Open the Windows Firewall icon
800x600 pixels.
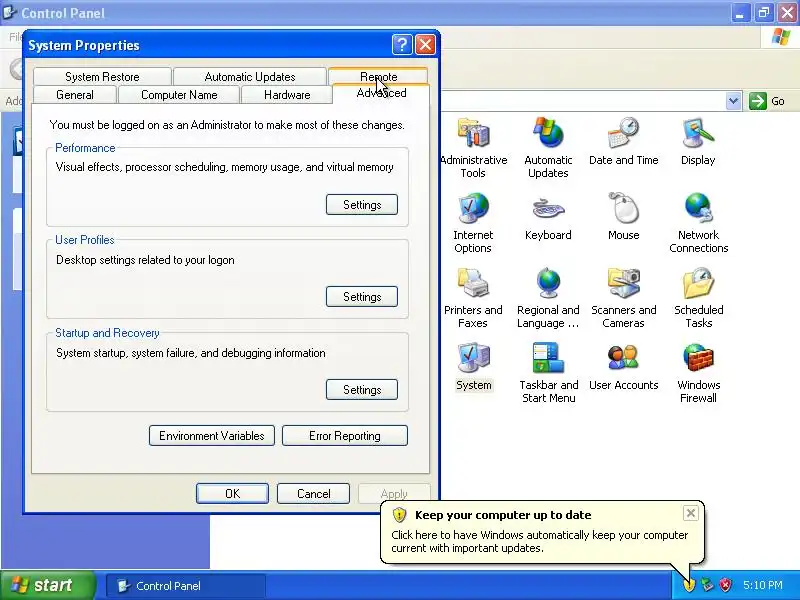coord(698,373)
